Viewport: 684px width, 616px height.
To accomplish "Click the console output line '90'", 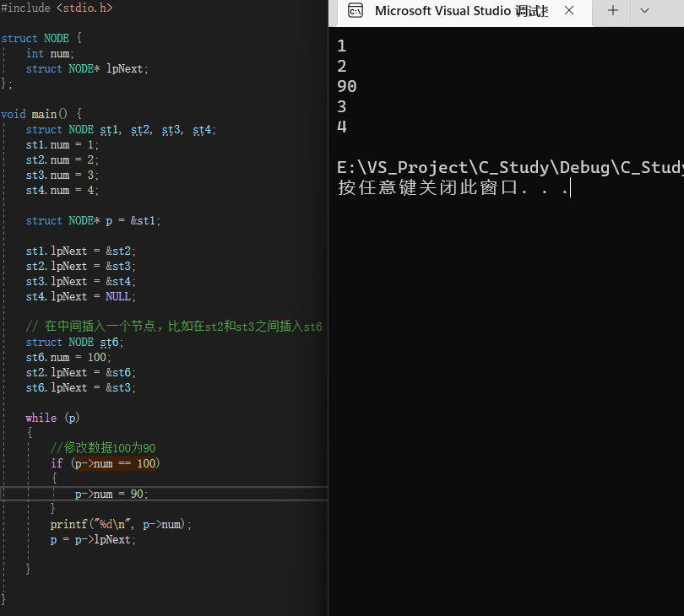I will tap(347, 86).
